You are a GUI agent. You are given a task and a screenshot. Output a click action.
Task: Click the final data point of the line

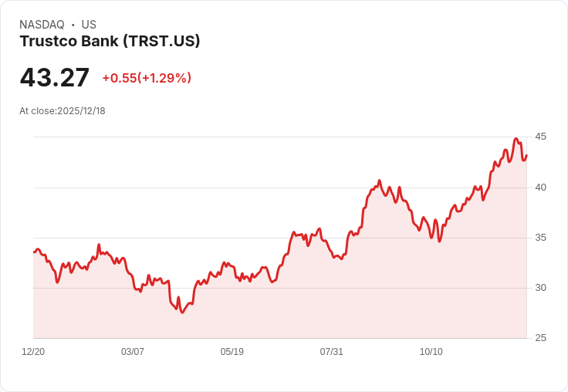(x=526, y=155)
